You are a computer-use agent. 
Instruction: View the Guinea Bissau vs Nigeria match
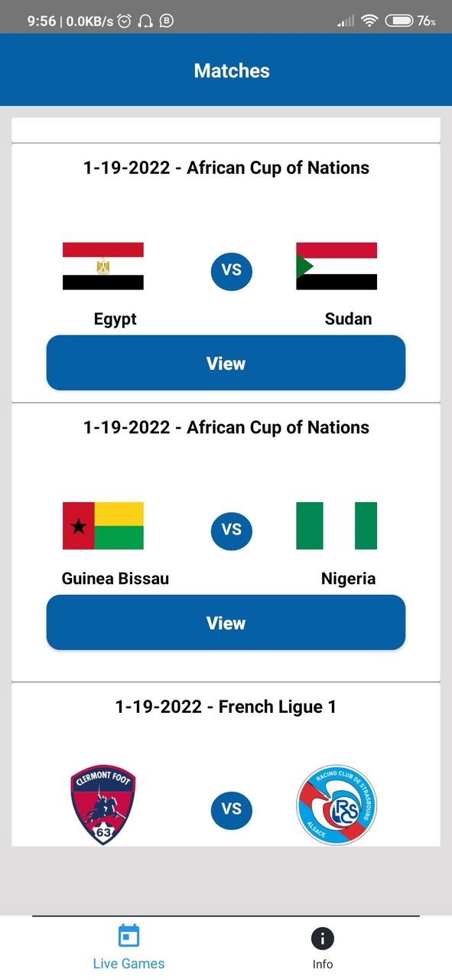pos(226,622)
